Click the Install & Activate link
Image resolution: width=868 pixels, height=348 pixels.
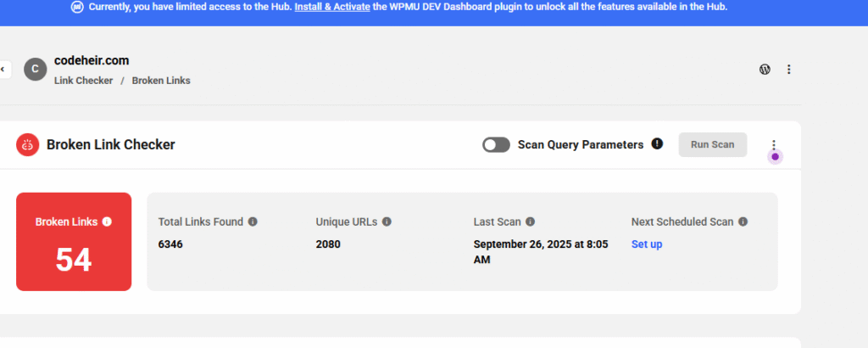tap(332, 7)
